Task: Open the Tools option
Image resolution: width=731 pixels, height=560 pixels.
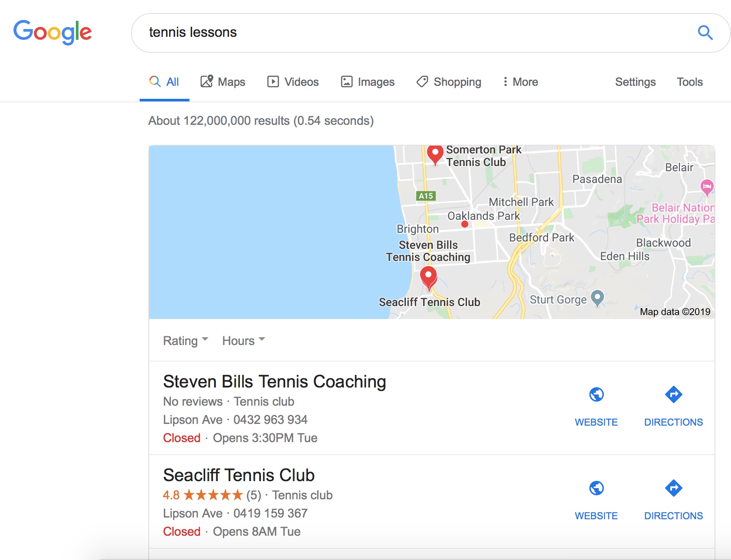Action: (x=689, y=82)
